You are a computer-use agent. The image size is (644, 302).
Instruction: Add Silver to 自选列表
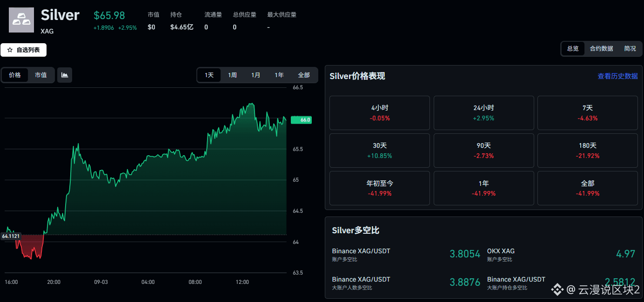point(23,50)
